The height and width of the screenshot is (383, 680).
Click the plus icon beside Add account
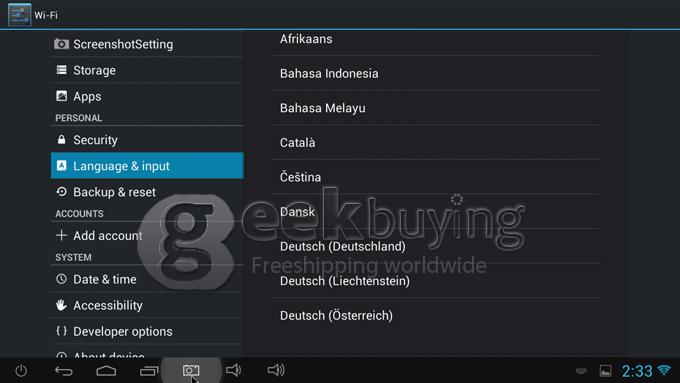pyautogui.click(x=62, y=235)
